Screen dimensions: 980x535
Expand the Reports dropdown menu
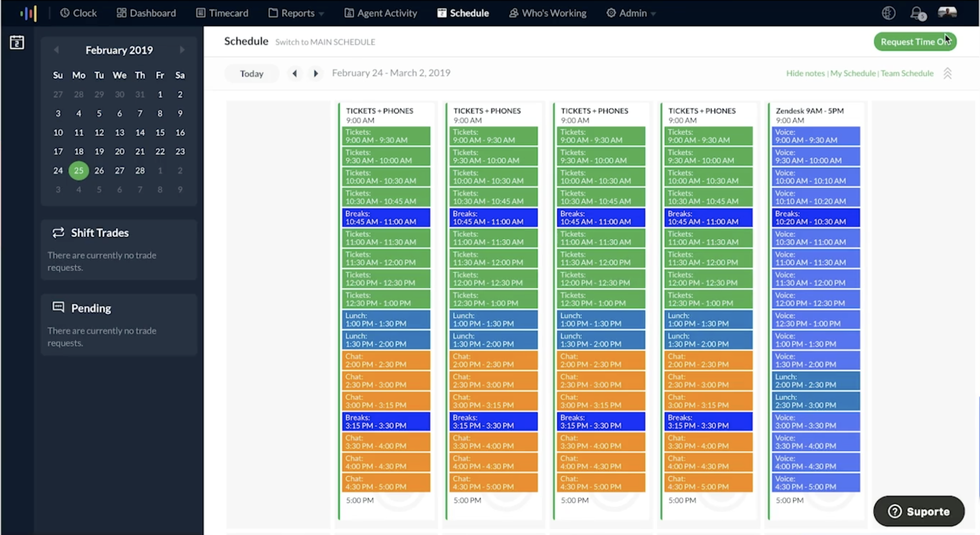pos(297,13)
